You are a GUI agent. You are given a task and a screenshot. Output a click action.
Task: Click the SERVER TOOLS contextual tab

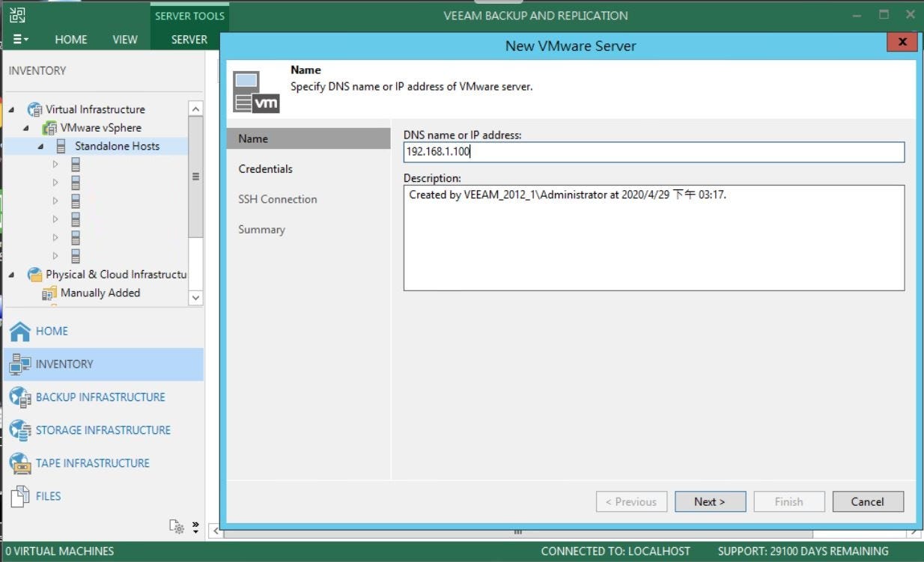pyautogui.click(x=190, y=16)
